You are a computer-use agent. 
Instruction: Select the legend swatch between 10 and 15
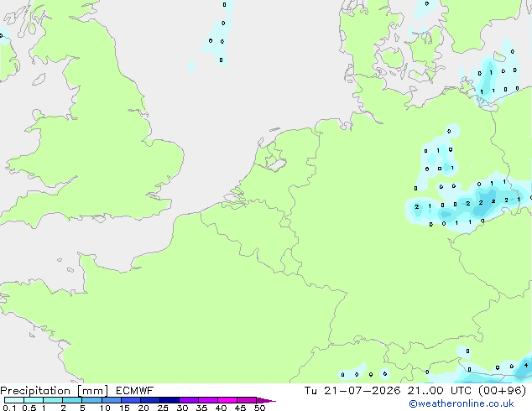coord(112,400)
